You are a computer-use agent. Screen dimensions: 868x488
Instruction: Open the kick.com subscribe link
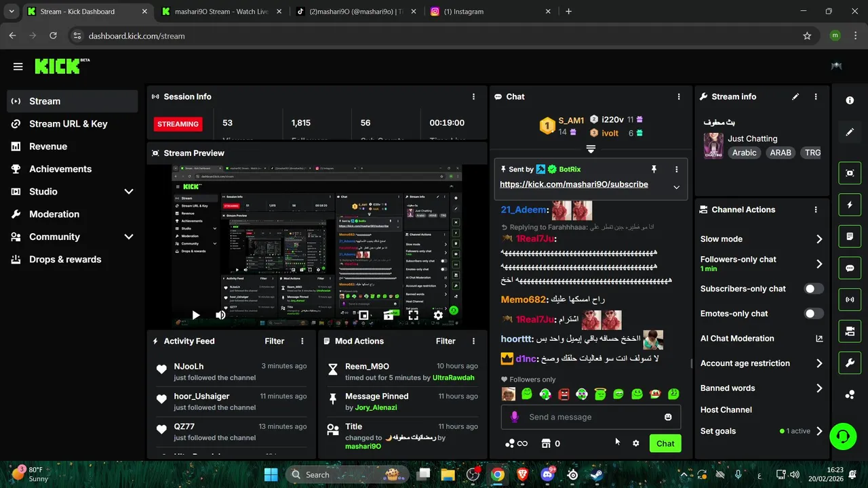tap(574, 184)
